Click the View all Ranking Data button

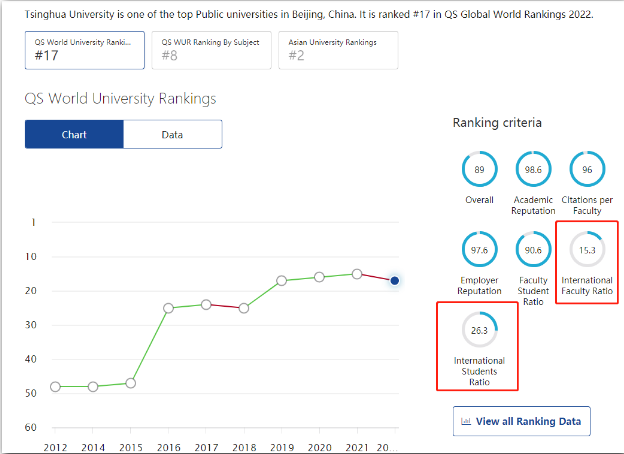pos(521,421)
